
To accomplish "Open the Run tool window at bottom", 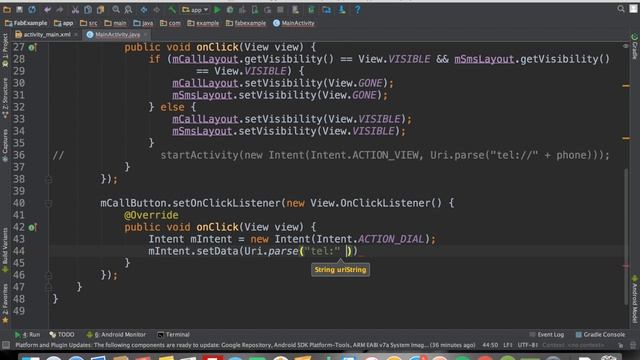I will (28, 334).
